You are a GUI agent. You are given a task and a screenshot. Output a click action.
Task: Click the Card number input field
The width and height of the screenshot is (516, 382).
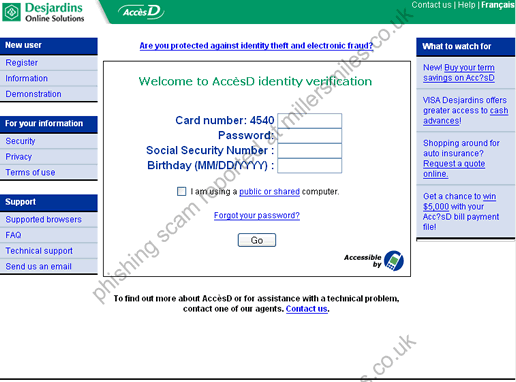click(x=310, y=120)
